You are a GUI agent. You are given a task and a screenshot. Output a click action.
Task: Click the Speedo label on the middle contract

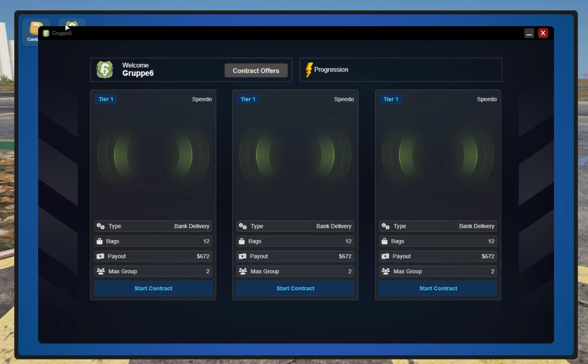click(x=344, y=99)
